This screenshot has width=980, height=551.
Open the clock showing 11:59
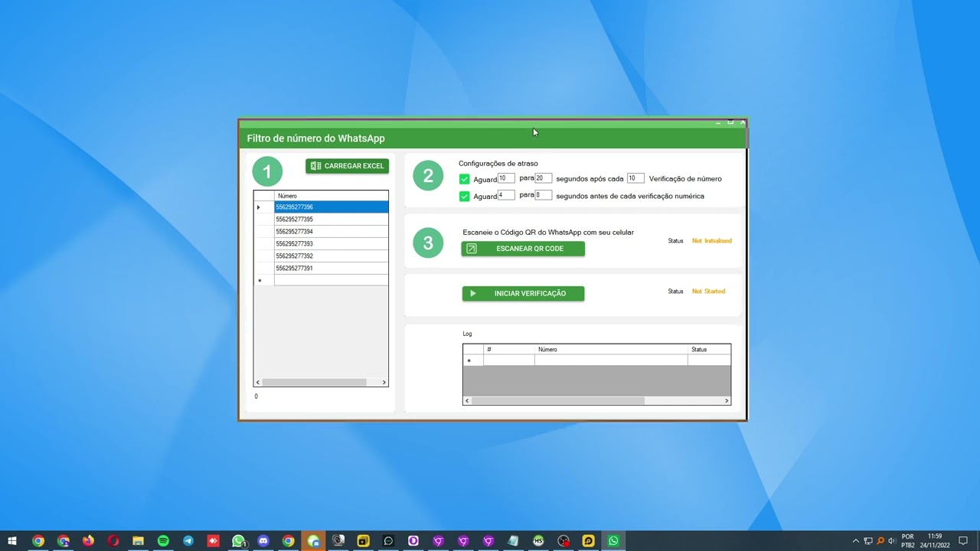(934, 541)
